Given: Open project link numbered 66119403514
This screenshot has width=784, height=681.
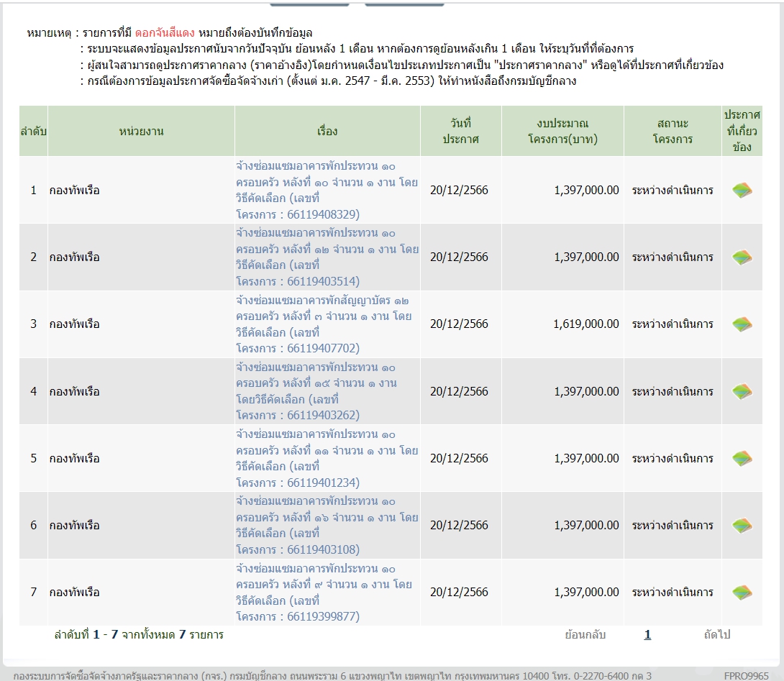Looking at the screenshot, I should [x=327, y=257].
